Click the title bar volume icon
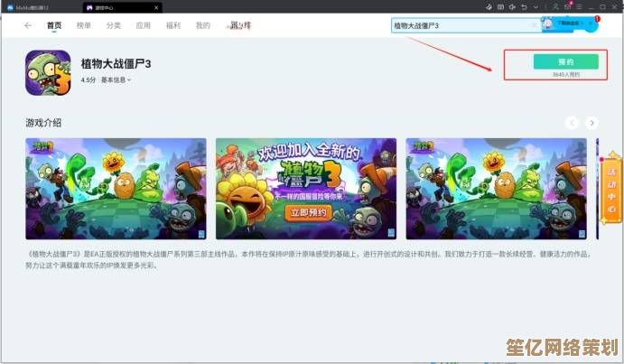624x364 pixels. [x=512, y=7]
